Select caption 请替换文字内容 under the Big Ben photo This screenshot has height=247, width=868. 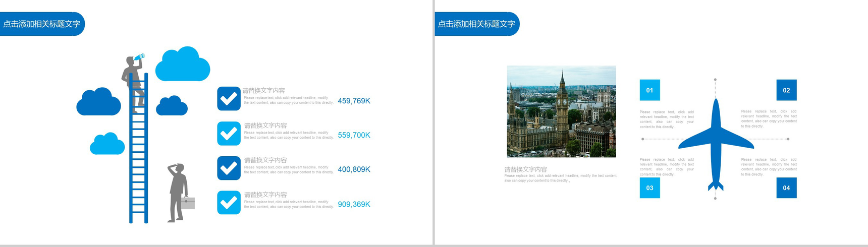(526, 169)
